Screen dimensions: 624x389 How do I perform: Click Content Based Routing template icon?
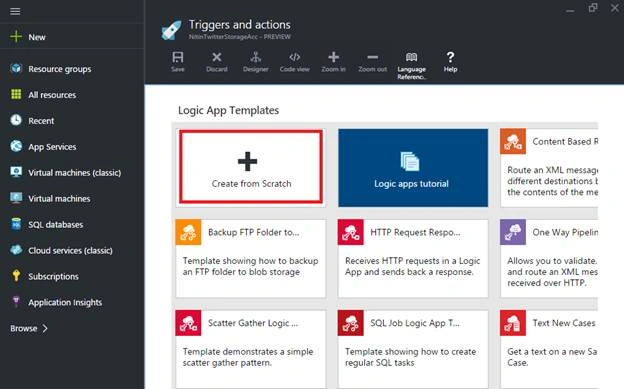pos(513,141)
